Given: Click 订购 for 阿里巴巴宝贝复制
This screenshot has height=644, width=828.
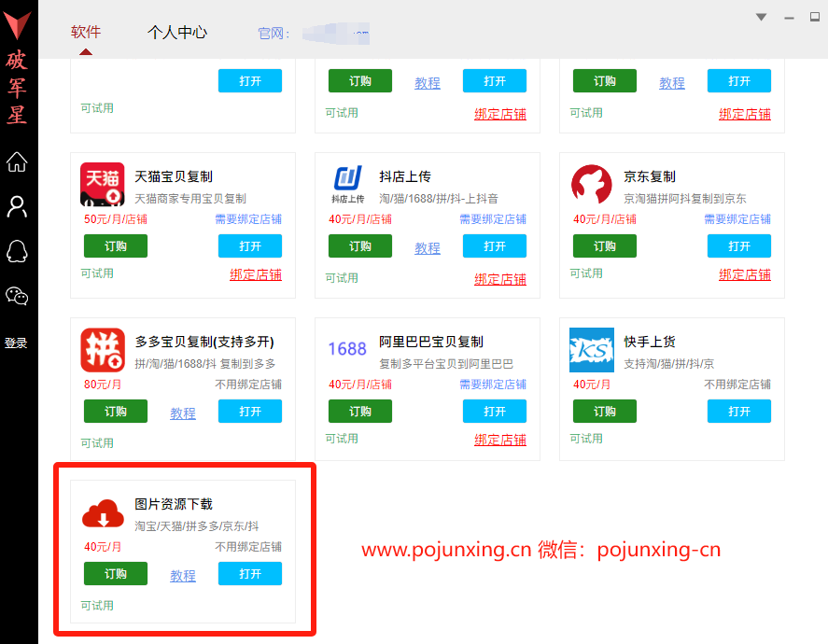Looking at the screenshot, I should [x=360, y=412].
